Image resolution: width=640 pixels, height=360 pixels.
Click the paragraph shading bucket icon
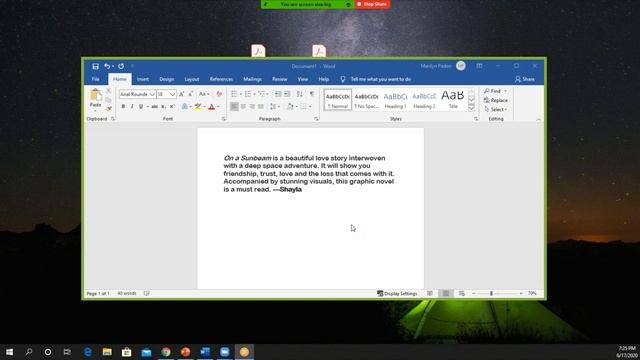click(290, 107)
